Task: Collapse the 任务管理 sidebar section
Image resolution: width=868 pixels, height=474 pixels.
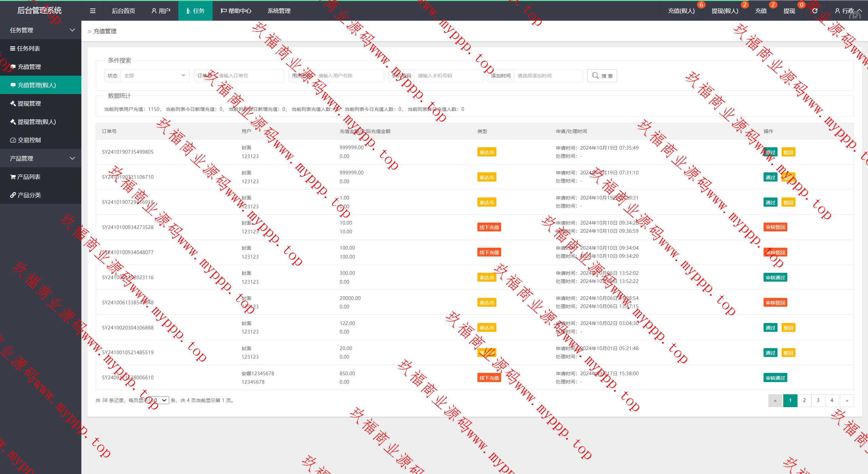Action: (x=40, y=30)
